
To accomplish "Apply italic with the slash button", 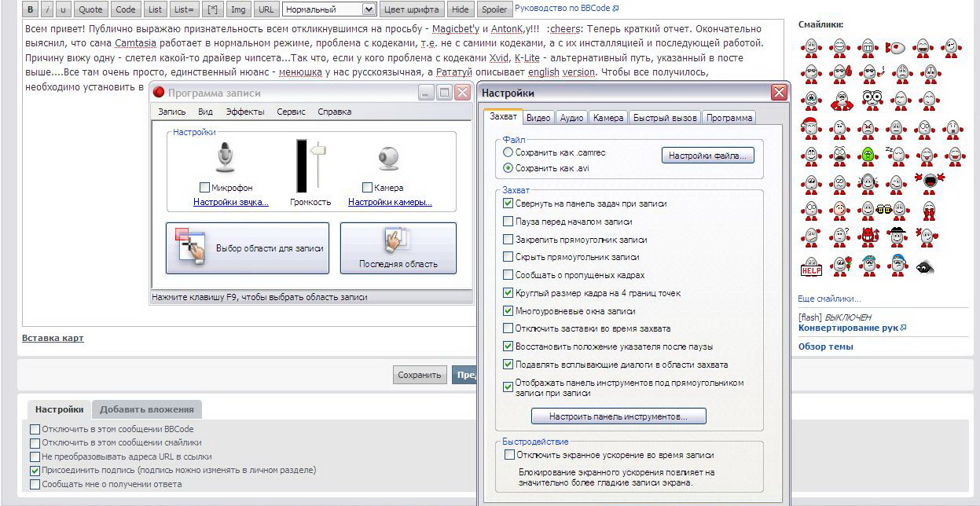I will click(x=47, y=9).
